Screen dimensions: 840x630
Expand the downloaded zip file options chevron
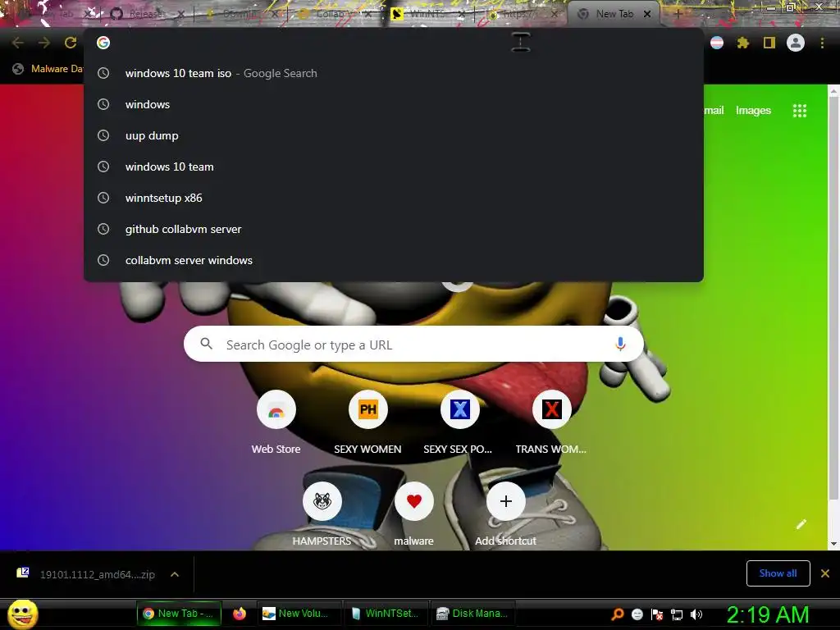175,574
